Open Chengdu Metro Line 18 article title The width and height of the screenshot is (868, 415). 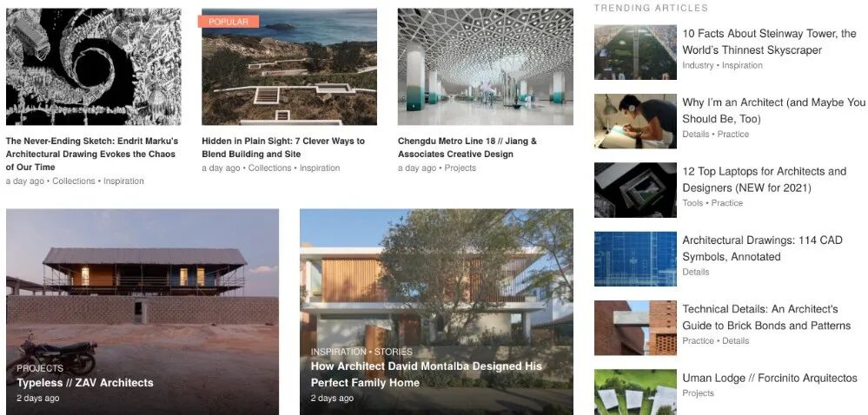click(467, 148)
